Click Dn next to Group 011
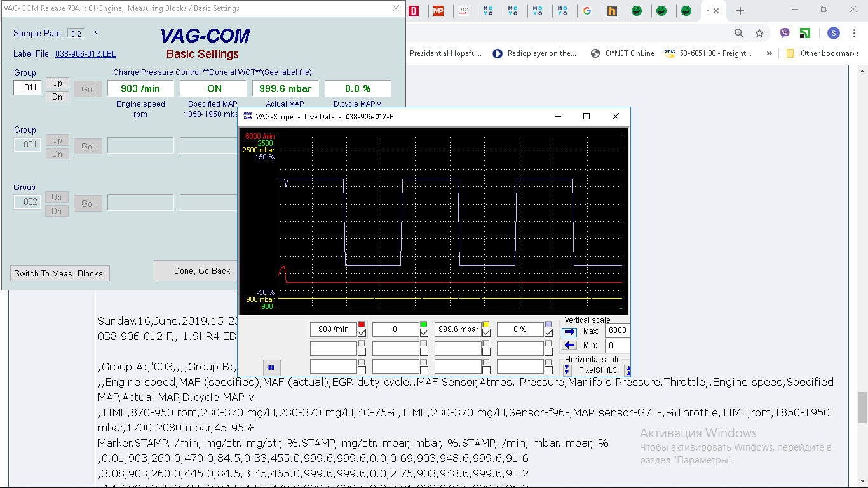The height and width of the screenshot is (488, 868). click(57, 97)
